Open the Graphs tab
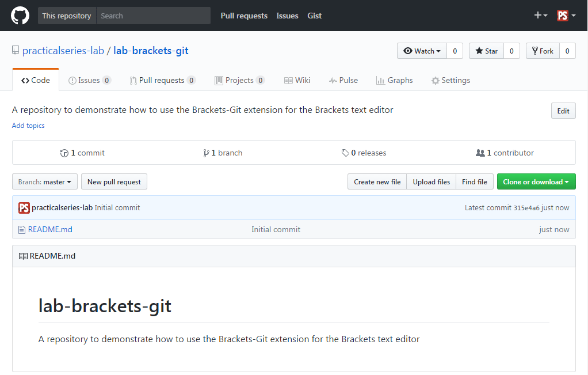588x375 pixels. [x=395, y=80]
